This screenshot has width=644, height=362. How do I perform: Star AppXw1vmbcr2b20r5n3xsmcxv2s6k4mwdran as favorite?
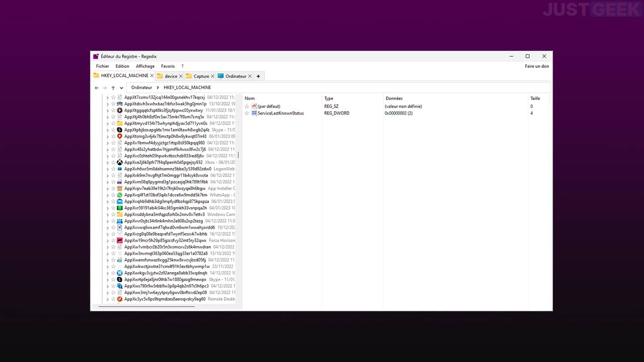[113, 247]
